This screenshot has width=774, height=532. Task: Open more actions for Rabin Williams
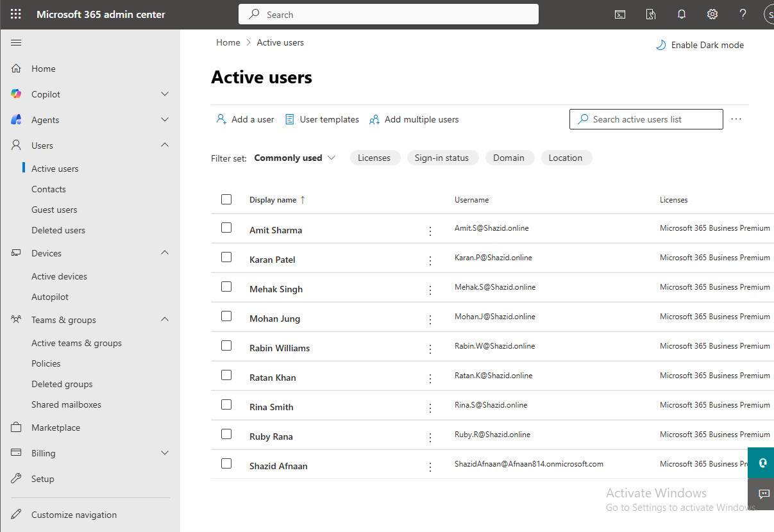tap(430, 349)
